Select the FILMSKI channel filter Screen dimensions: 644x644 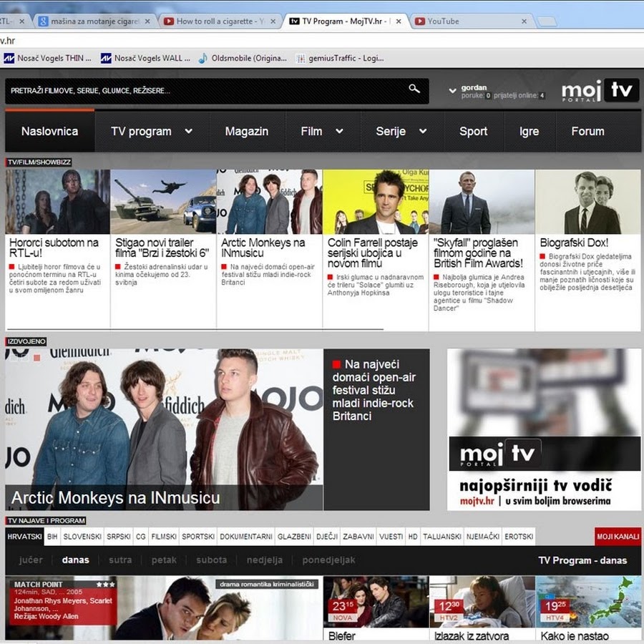[164, 537]
